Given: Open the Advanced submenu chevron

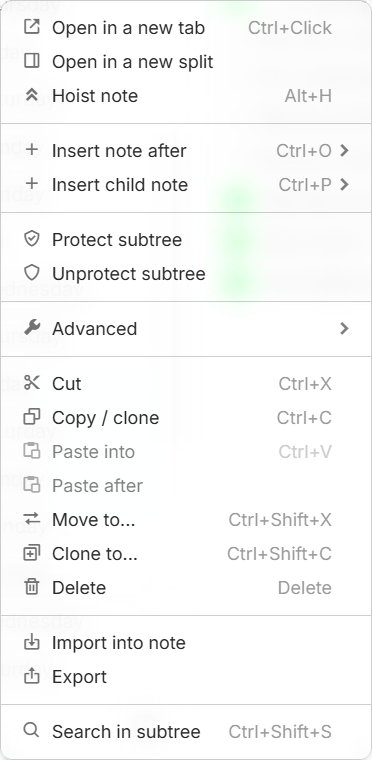Looking at the screenshot, I should tap(344, 329).
